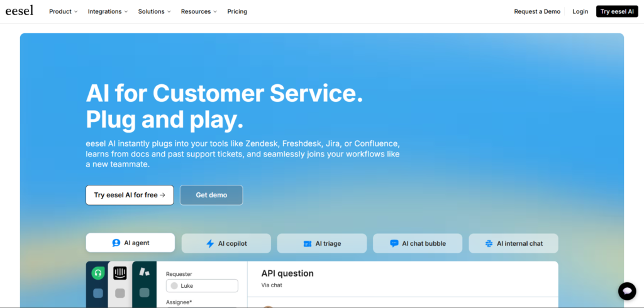644x308 pixels.
Task: Select the AI agent tab
Action: pos(130,243)
